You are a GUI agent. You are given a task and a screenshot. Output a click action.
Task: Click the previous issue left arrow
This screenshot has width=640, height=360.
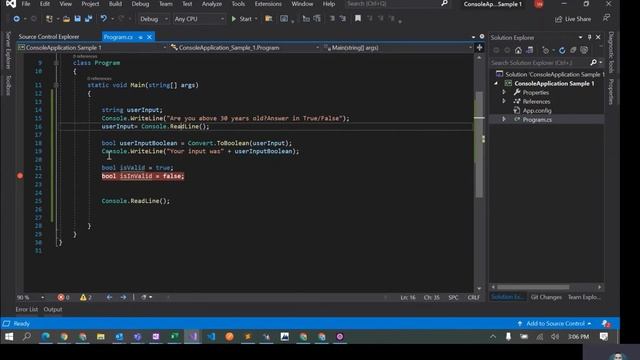point(109,297)
